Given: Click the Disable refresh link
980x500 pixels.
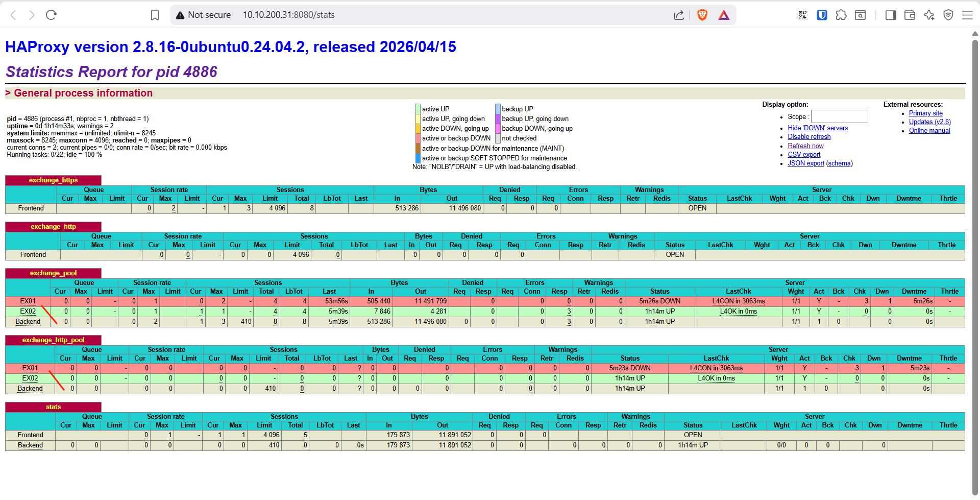Looking at the screenshot, I should tap(809, 137).
